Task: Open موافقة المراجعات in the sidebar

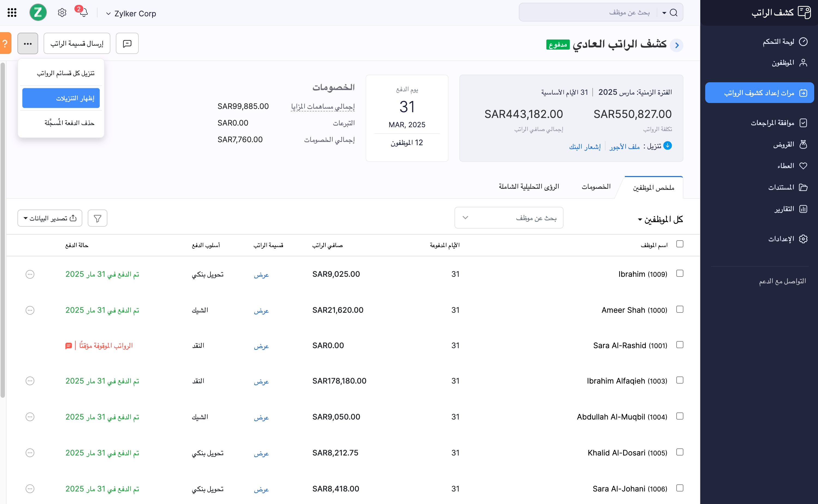Action: point(778,123)
